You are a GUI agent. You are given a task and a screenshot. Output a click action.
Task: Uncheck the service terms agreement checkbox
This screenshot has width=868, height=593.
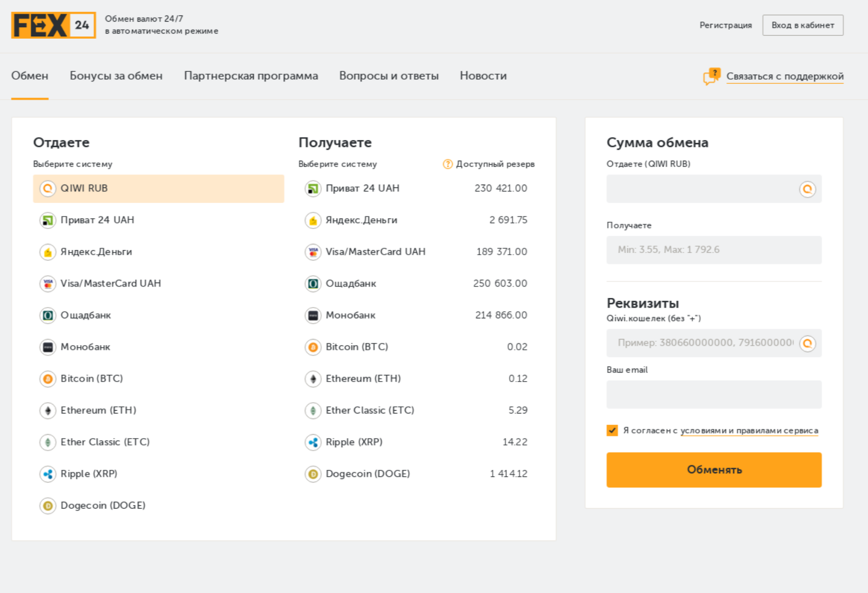612,431
